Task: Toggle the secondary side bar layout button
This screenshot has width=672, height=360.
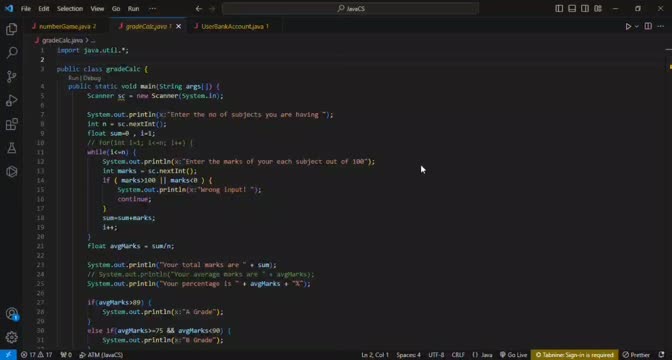Action: [x=585, y=9]
